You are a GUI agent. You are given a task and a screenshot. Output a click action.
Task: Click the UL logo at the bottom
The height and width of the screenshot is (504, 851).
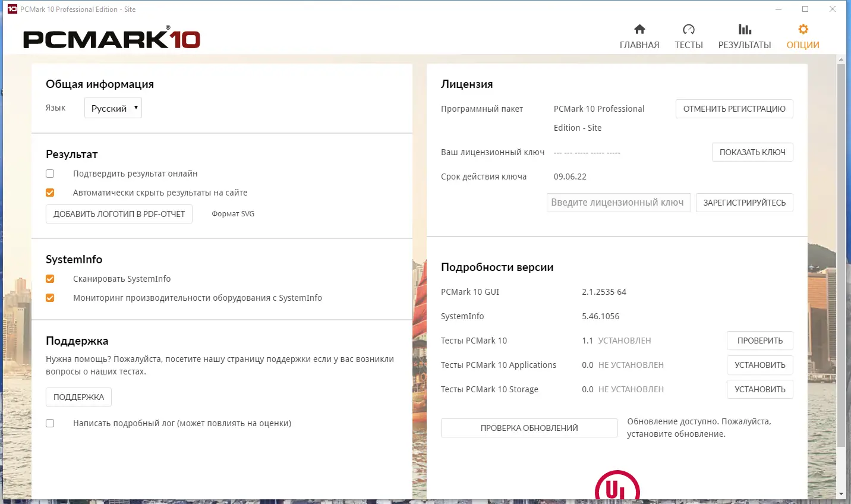click(x=617, y=486)
